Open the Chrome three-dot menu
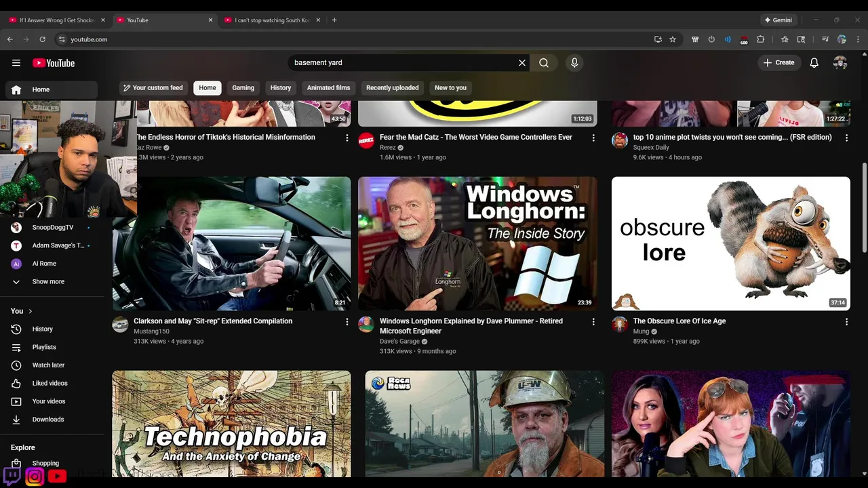868x488 pixels. click(x=858, y=39)
